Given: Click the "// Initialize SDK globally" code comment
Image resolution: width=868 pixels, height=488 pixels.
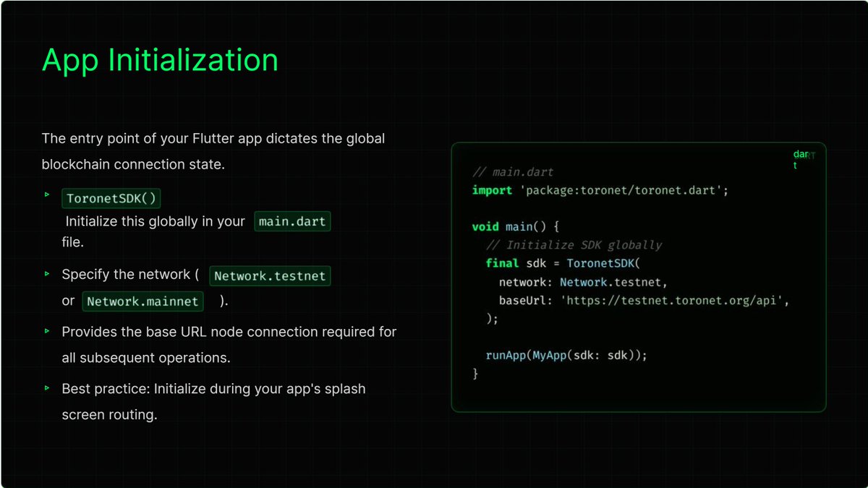Looking at the screenshot, I should point(574,245).
